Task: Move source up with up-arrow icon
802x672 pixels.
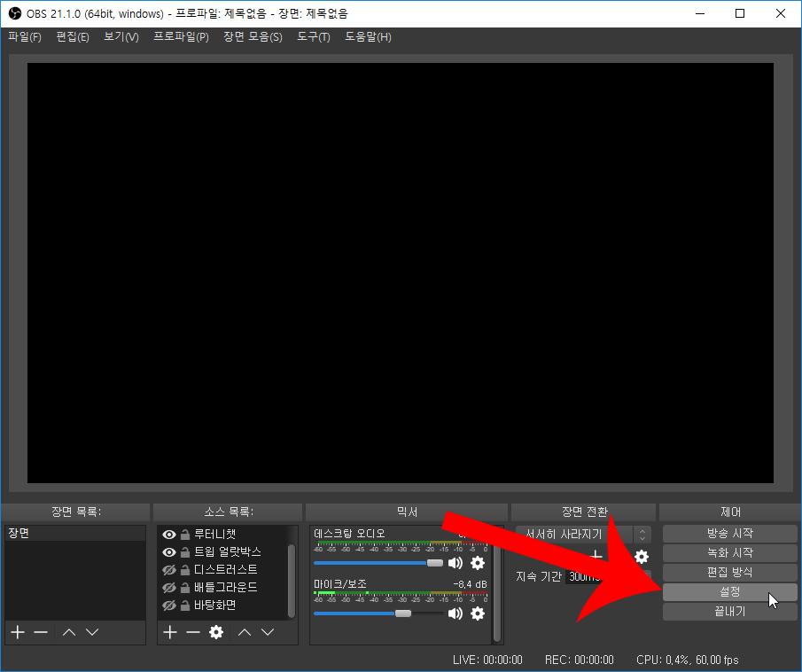Action: [x=245, y=632]
